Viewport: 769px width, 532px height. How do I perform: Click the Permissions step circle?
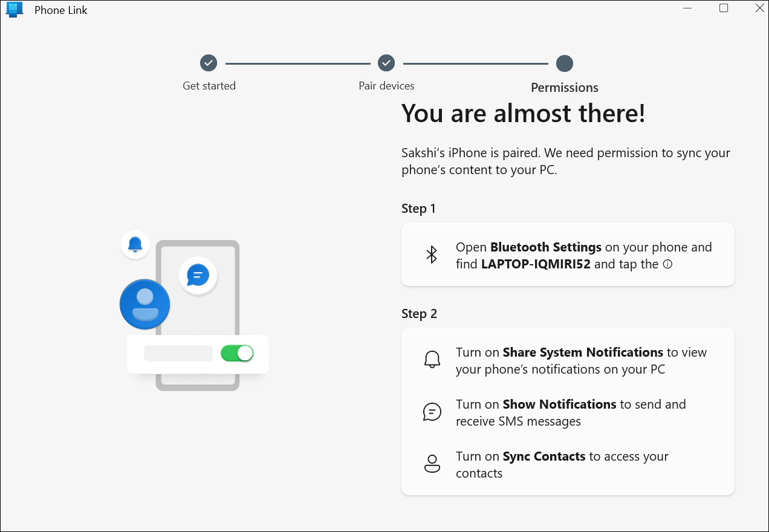point(565,63)
